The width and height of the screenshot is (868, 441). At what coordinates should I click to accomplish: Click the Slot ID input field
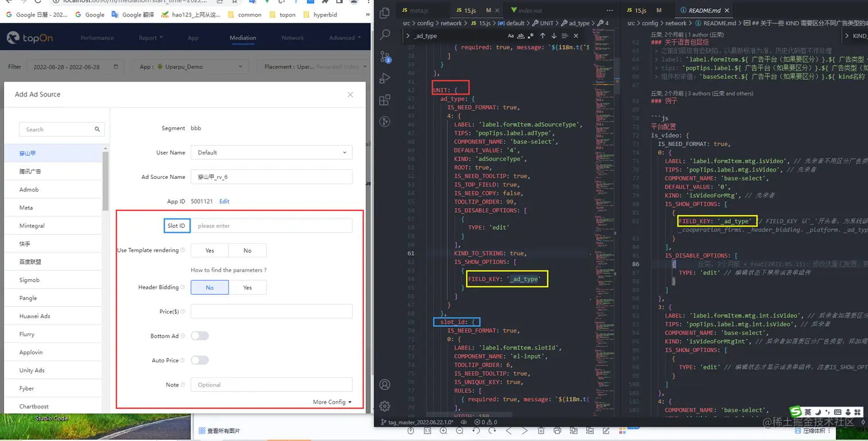pyautogui.click(x=272, y=226)
